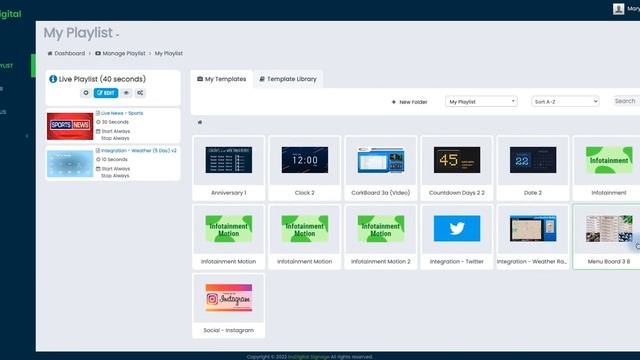The height and width of the screenshot is (360, 640).
Task: Click the playlist share icon button
Action: coord(140,93)
